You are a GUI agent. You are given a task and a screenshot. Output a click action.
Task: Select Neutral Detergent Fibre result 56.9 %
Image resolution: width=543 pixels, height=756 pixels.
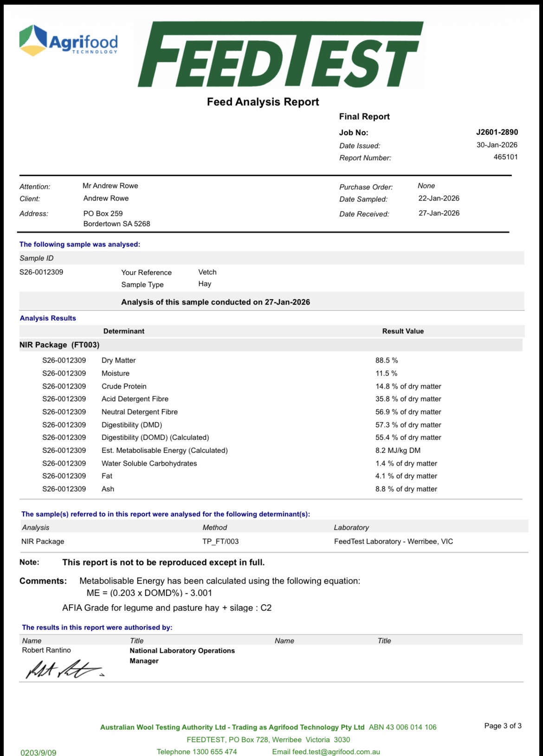coord(408,412)
